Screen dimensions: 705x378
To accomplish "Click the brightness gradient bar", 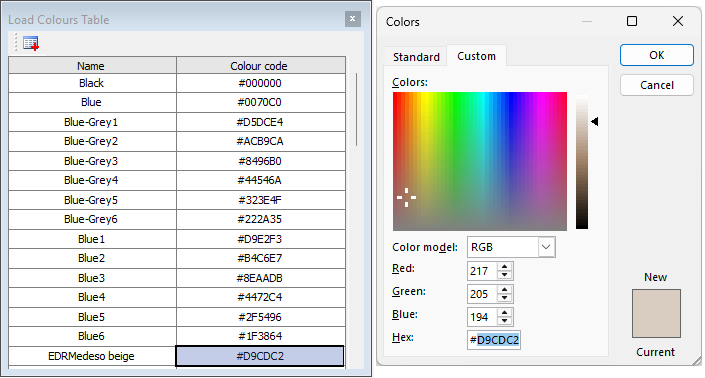I will point(582,161).
